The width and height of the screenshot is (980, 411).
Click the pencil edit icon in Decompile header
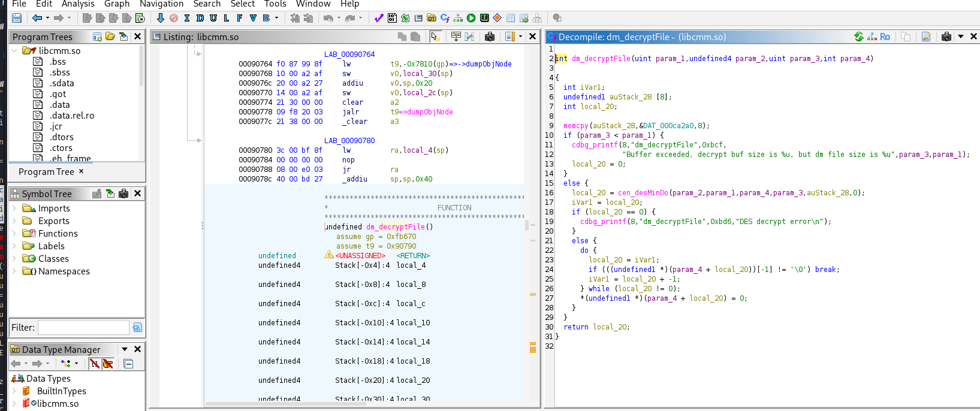926,37
